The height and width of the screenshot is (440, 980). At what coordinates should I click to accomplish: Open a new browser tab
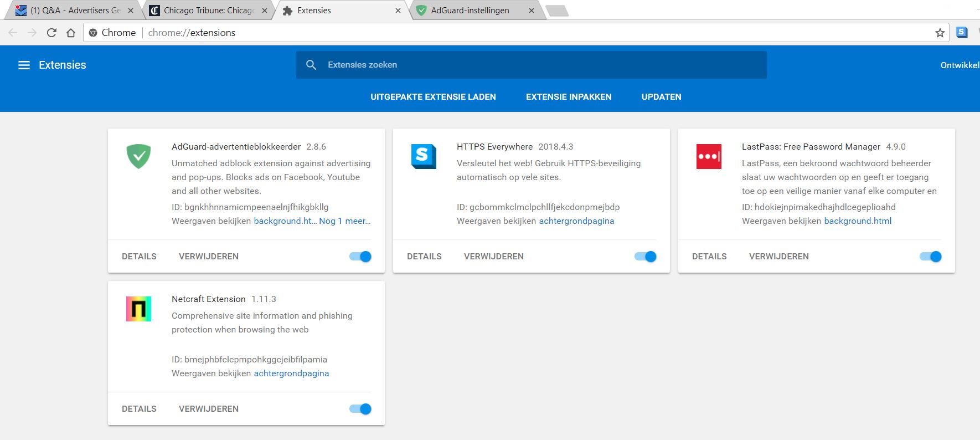556,11
